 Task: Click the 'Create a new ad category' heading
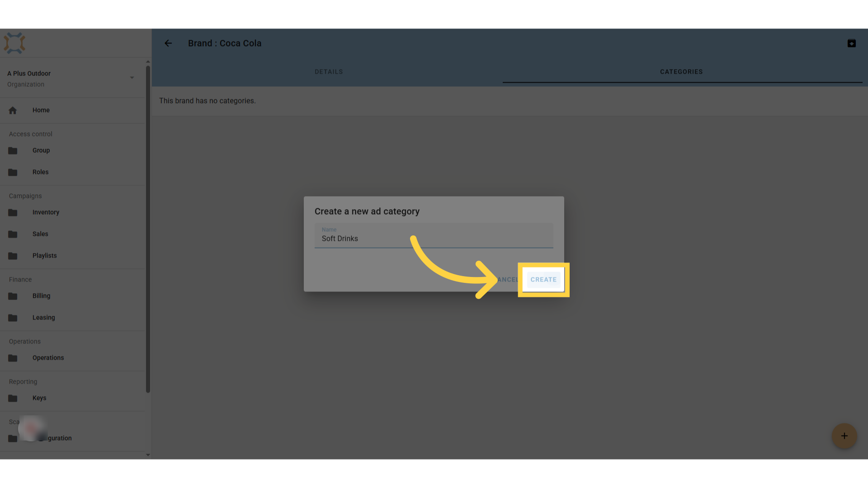click(367, 211)
